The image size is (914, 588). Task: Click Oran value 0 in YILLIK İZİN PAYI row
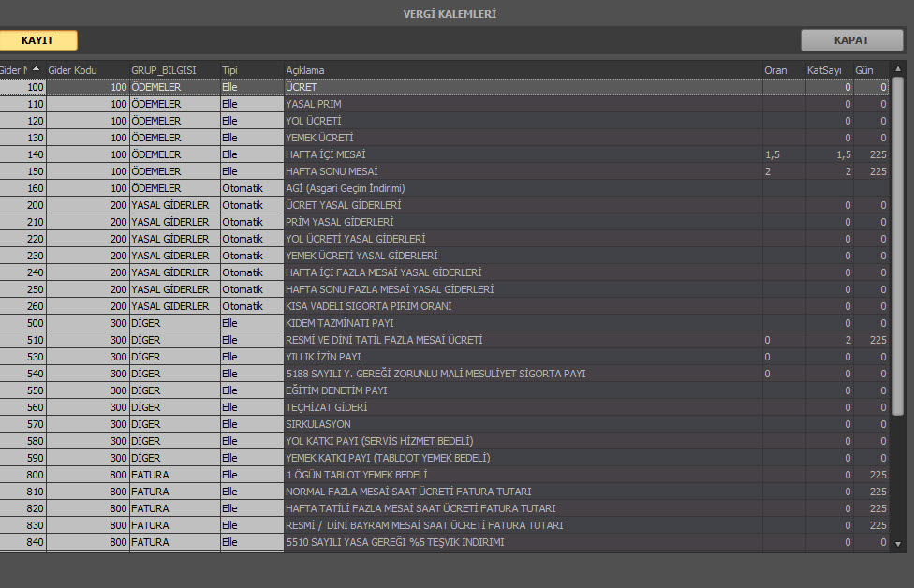(x=784, y=358)
